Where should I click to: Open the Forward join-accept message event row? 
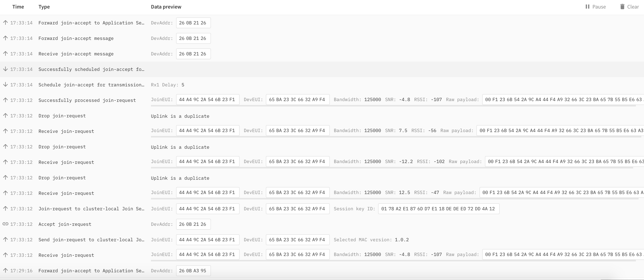pos(76,38)
